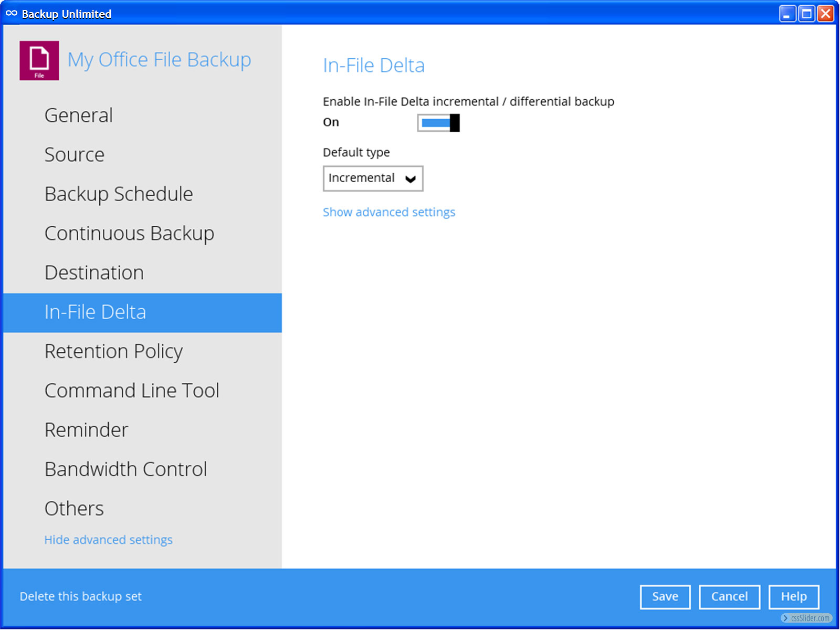Image resolution: width=840 pixels, height=630 pixels.
Task: Open Bandwidth Control settings
Action: 125,469
